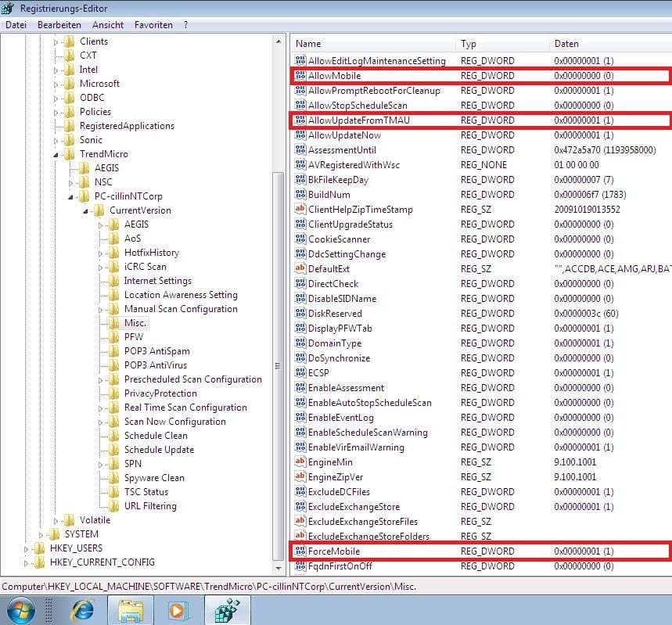Select the AssessmentUntil value
The image size is (672, 625).
pos(342,150)
